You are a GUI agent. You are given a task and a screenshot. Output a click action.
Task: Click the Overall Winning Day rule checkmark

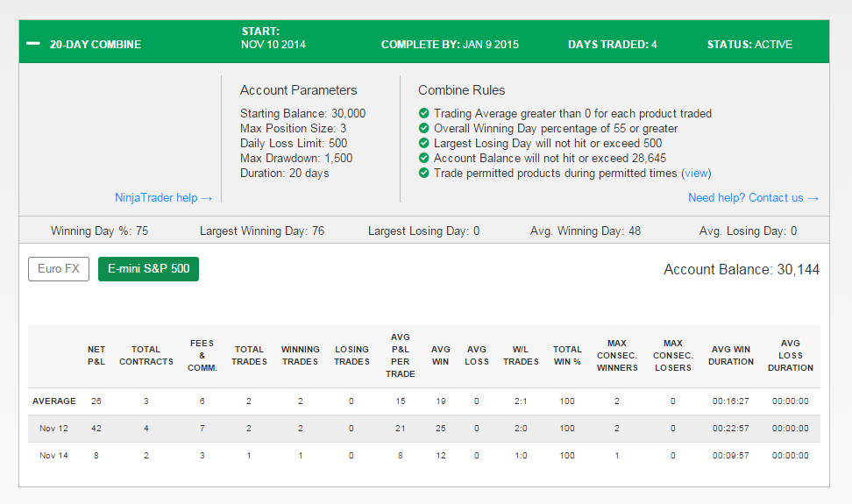point(424,128)
